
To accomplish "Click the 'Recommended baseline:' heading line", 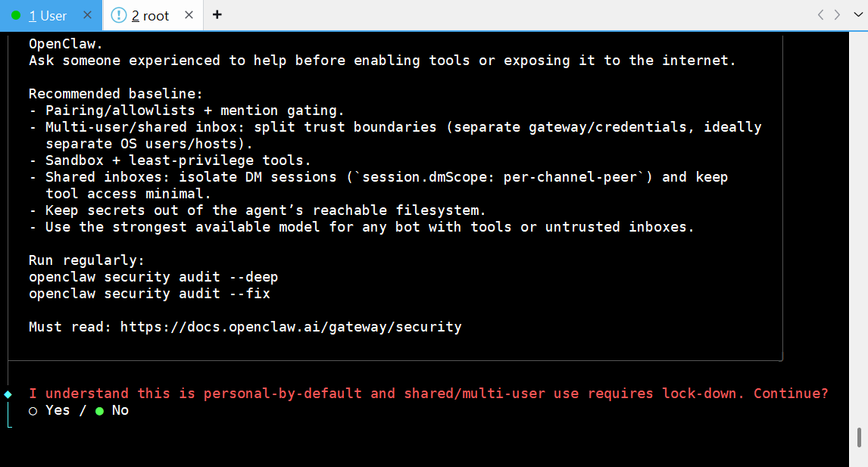I will (x=116, y=94).
